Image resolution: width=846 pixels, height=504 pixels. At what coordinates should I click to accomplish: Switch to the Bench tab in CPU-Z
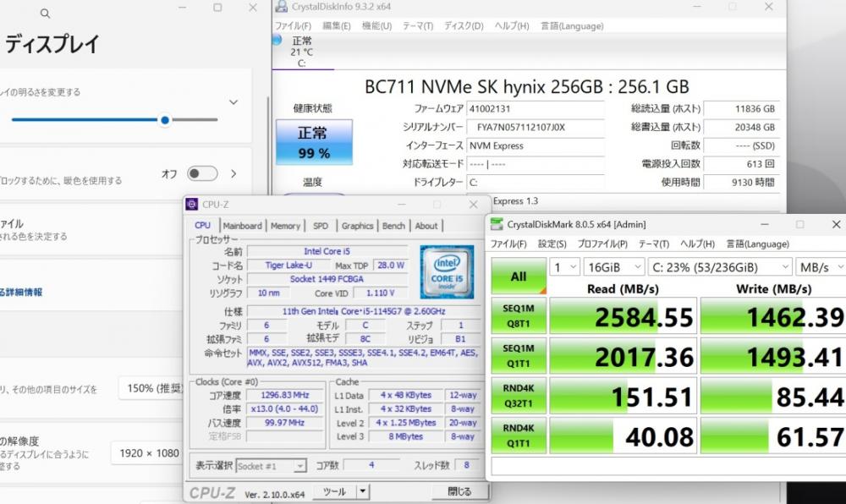pyautogui.click(x=393, y=226)
